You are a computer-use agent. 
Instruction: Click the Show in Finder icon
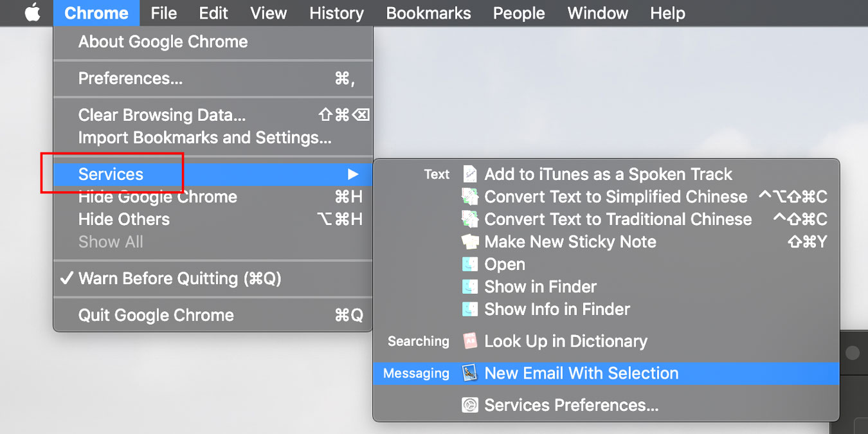(x=471, y=286)
